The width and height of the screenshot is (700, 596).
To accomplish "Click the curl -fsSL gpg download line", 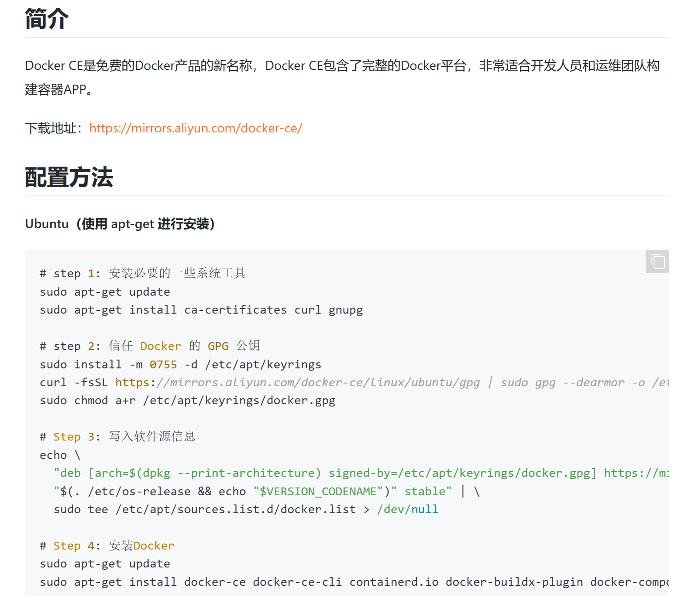I will tap(354, 383).
